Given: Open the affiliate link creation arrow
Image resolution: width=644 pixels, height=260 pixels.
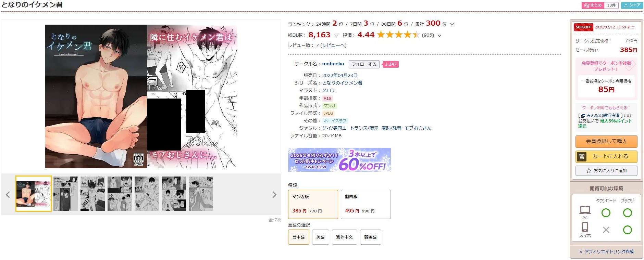Looking at the screenshot, I should pyautogui.click(x=581, y=252).
